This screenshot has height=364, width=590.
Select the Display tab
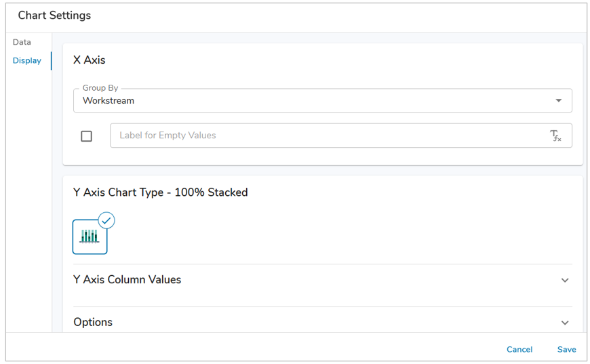26,60
